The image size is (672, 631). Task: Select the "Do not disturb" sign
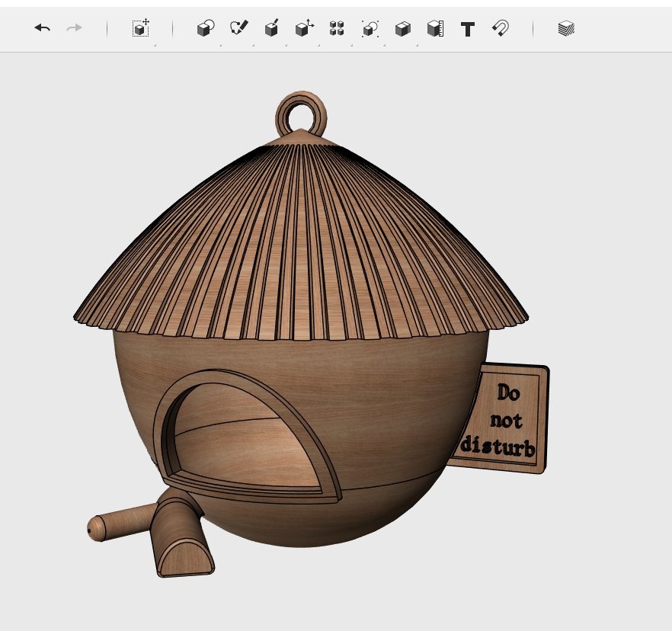pos(500,419)
